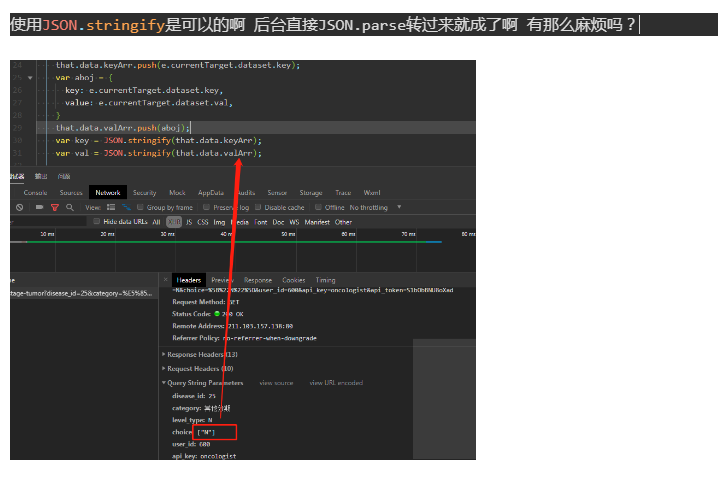Filter requests by WS

(294, 222)
